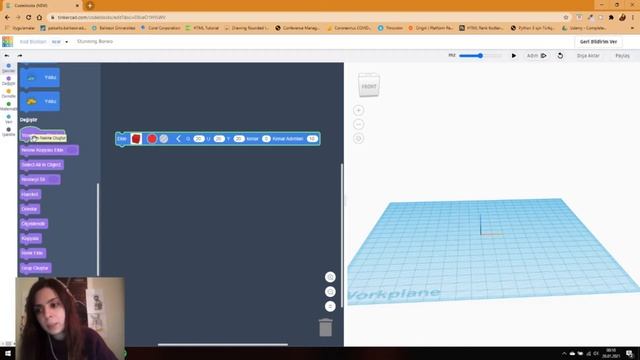Open the Dışa Aktar export option

[x=588, y=56]
